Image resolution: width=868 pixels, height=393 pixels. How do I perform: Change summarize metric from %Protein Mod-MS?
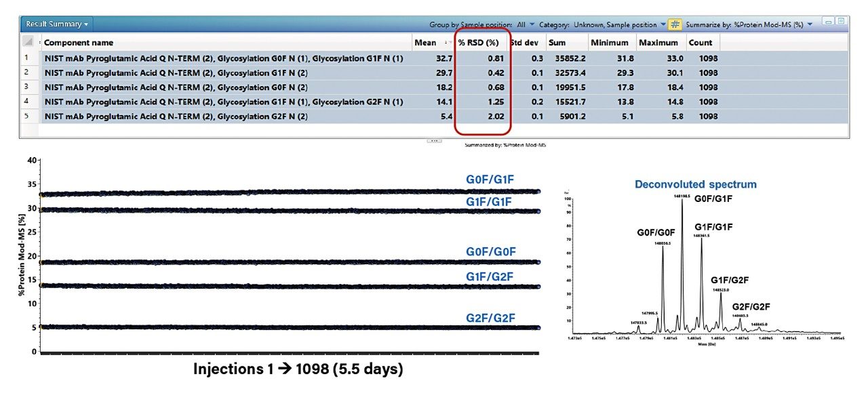811,24
